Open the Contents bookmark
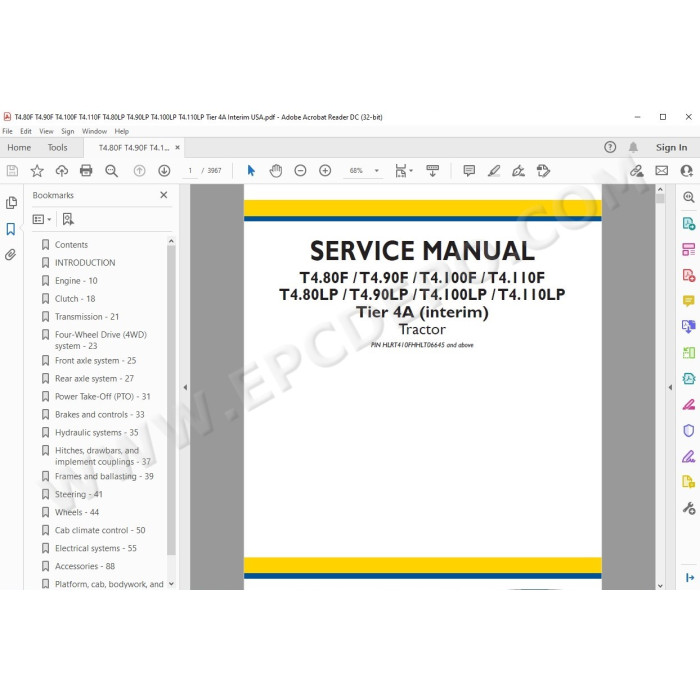This screenshot has height=700, width=700. coord(71,245)
